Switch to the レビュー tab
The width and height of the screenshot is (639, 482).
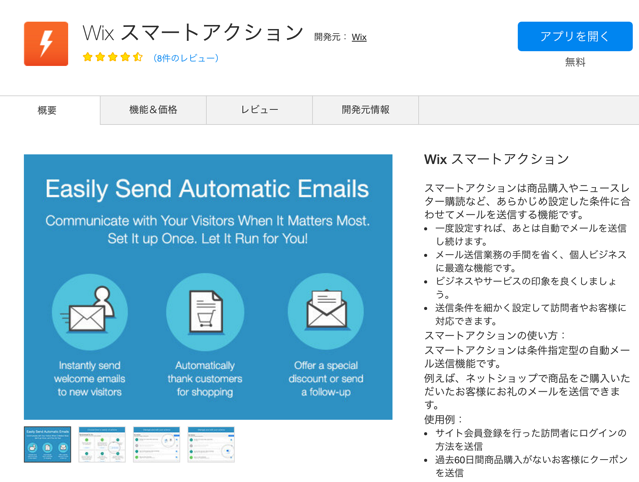click(x=259, y=110)
